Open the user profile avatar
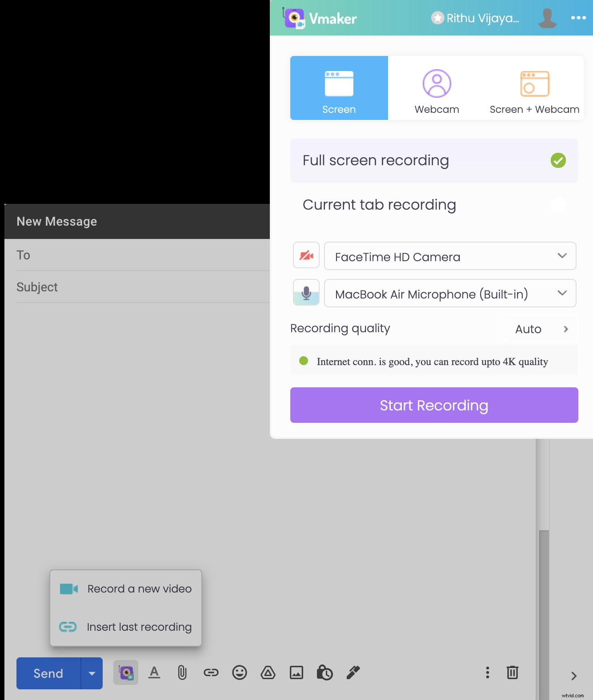The width and height of the screenshot is (593, 700). 547,18
